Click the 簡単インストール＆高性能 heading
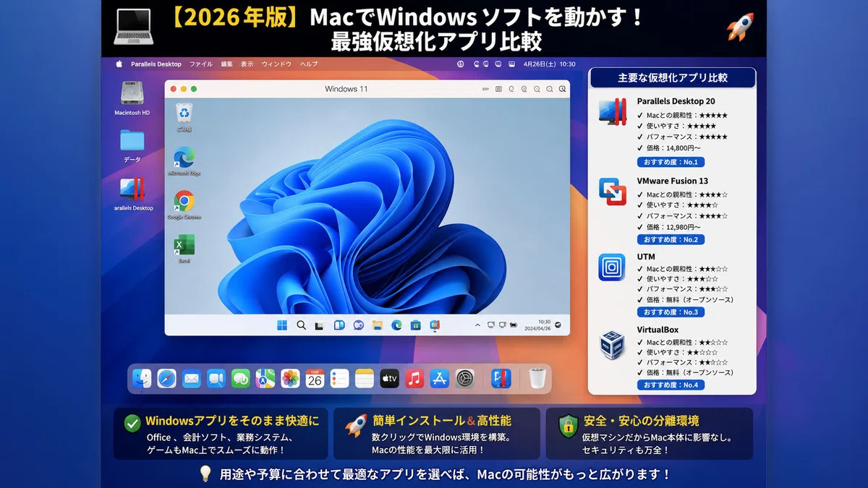 (442, 421)
